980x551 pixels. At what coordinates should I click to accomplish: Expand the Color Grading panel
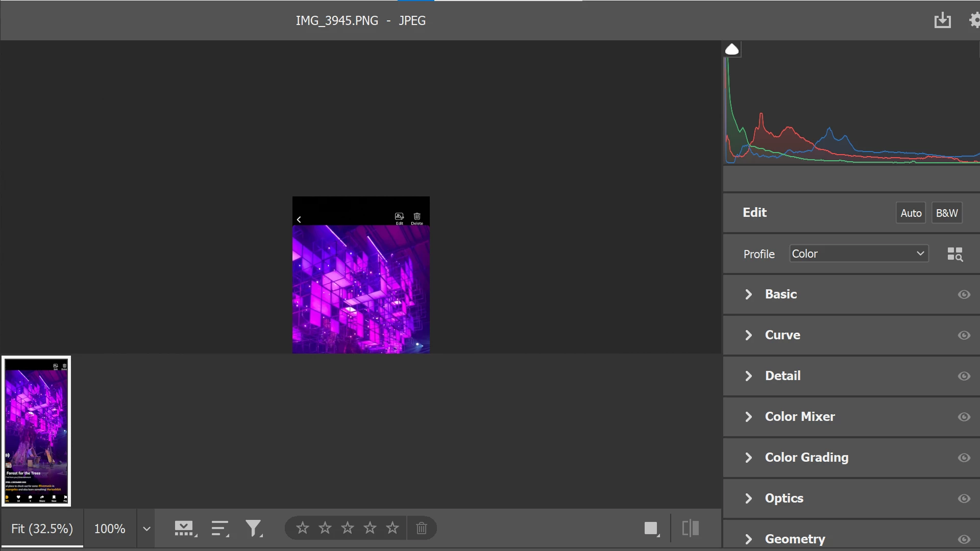tap(806, 458)
